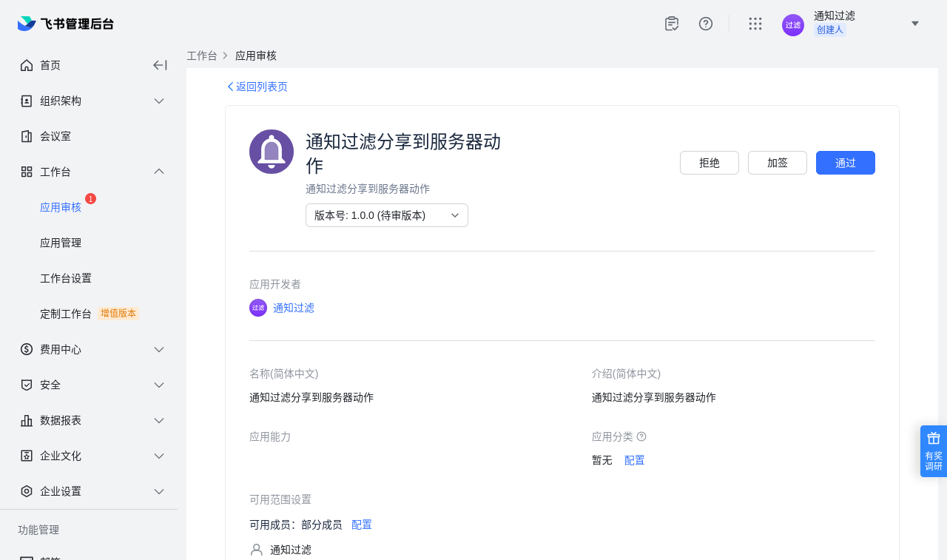Click 配置 link for 可用成员
Screen dimensions: 947x560
click(x=362, y=524)
